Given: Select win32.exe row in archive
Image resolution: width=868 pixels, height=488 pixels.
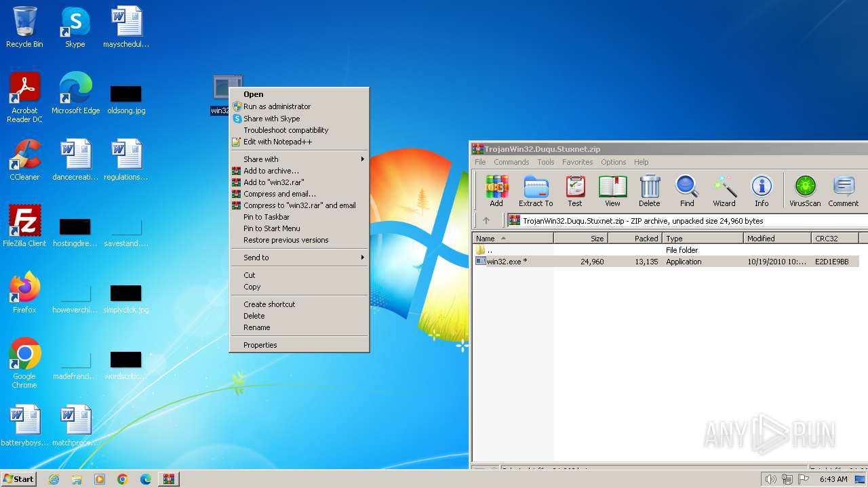Looking at the screenshot, I should tap(666, 262).
